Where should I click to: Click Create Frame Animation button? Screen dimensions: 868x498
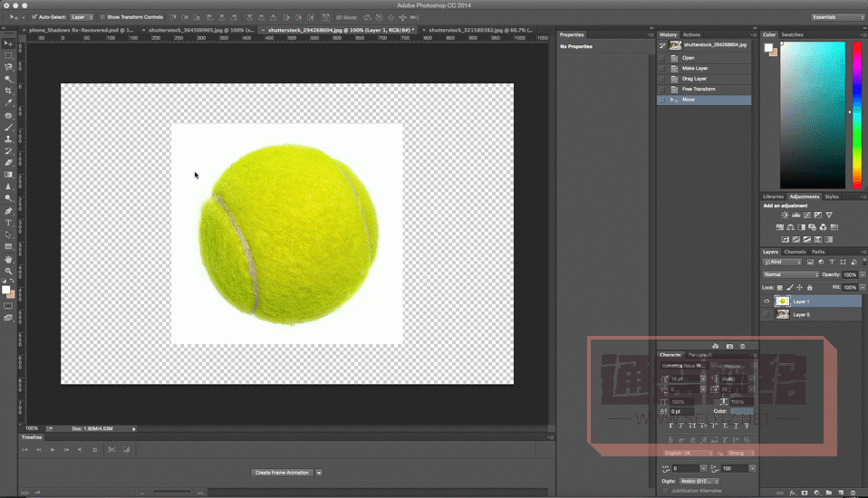[282, 473]
